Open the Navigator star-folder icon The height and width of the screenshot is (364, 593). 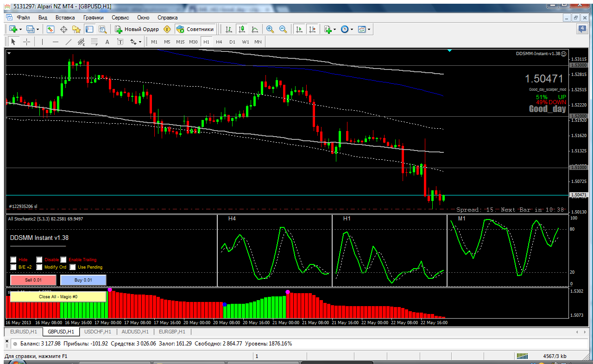click(76, 29)
